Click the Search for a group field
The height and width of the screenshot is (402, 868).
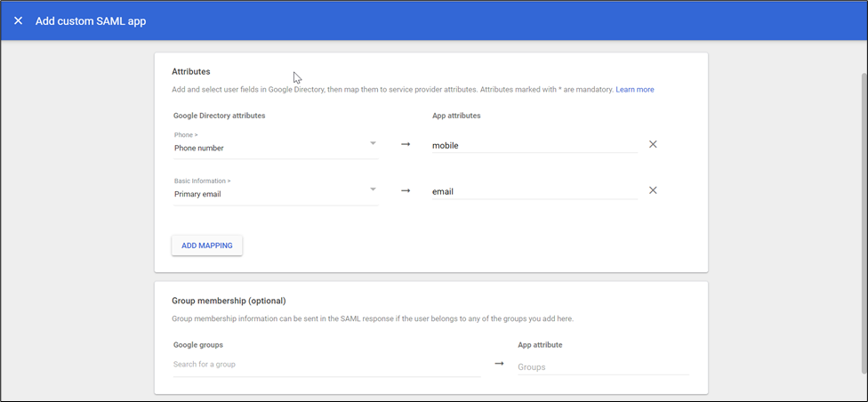[325, 365]
